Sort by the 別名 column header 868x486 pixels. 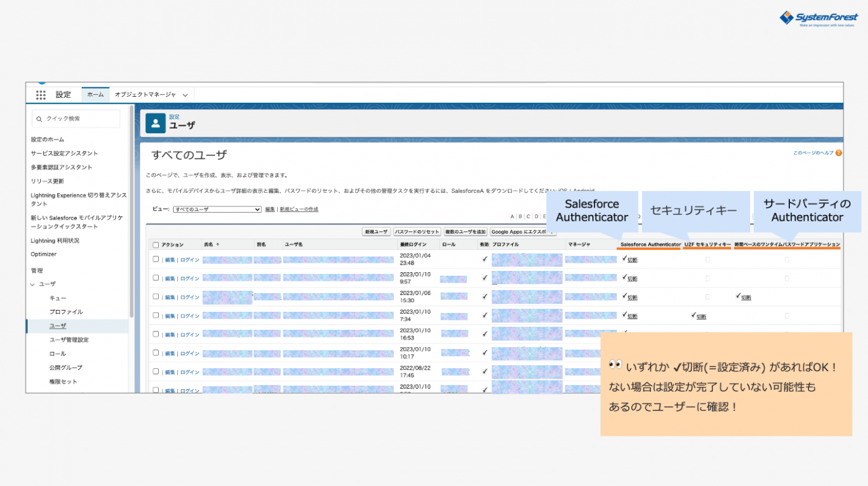[x=261, y=245]
